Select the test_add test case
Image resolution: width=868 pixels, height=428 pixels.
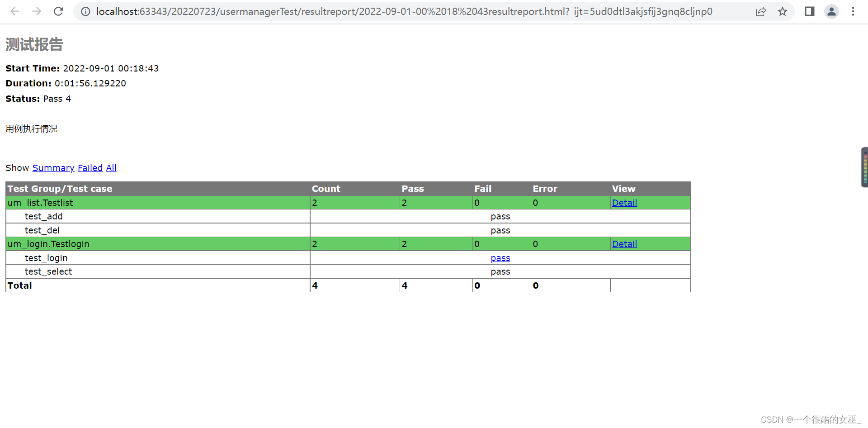[x=44, y=216]
